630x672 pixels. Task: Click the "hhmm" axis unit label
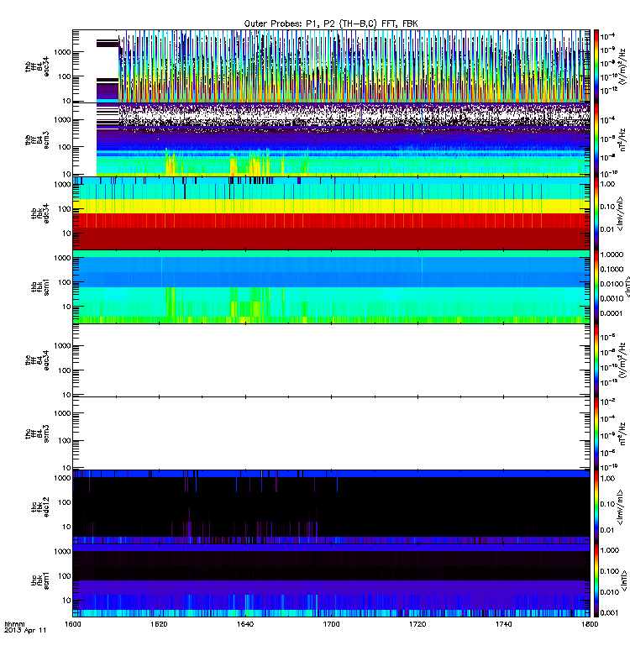click(14, 624)
